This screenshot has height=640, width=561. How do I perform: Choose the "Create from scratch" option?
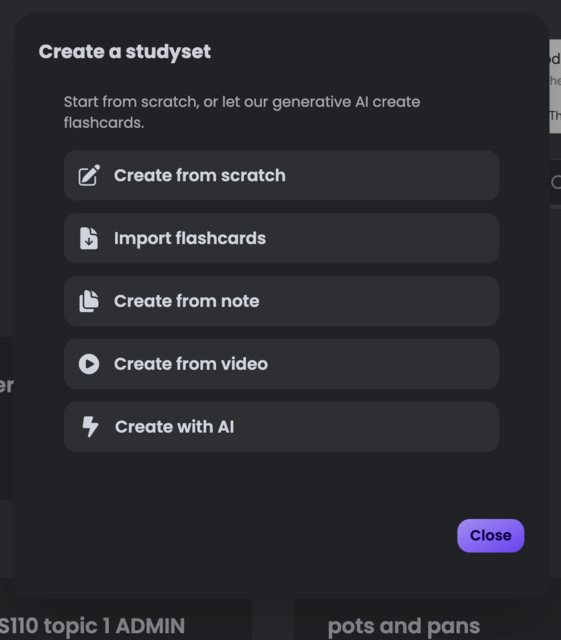(x=281, y=176)
